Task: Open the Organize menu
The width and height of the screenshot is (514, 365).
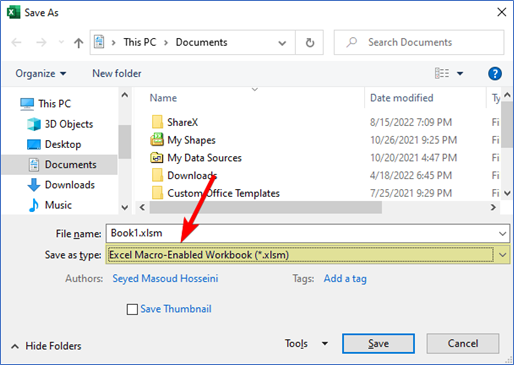Action: tap(41, 73)
